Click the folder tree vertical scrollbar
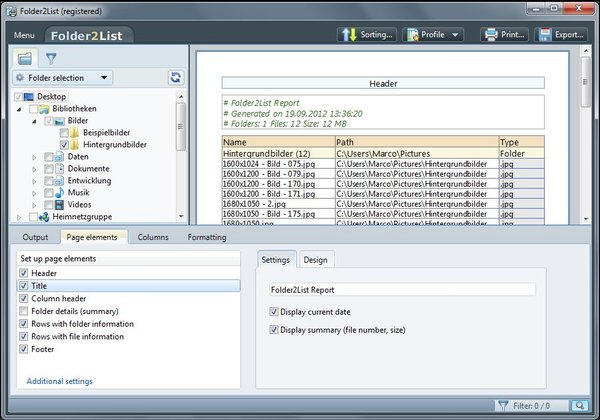Screen dimensions: 600x420 click(181, 125)
